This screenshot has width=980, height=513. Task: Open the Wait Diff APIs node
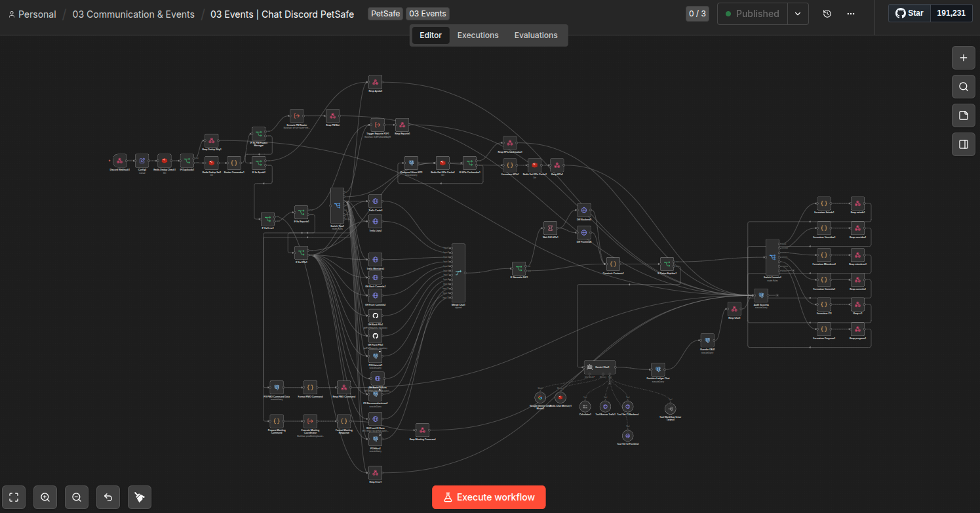click(x=550, y=228)
